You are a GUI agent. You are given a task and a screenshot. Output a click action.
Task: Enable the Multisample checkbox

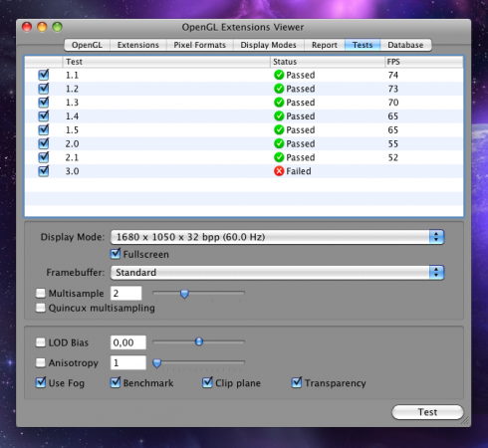41,293
